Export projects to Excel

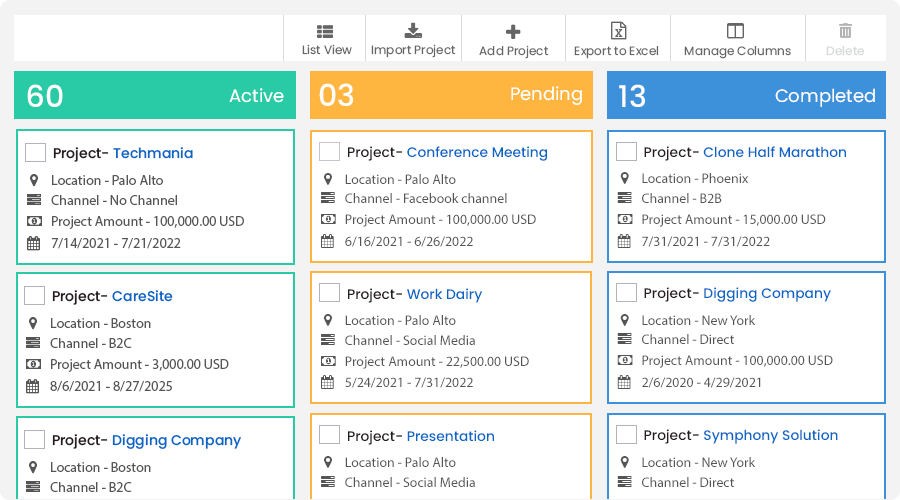click(617, 32)
